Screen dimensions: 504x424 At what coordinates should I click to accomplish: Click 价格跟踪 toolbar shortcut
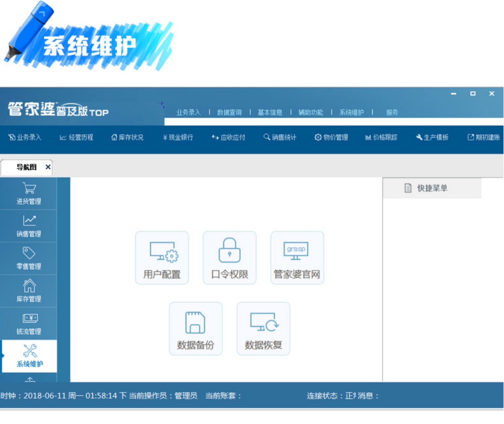pyautogui.click(x=381, y=137)
